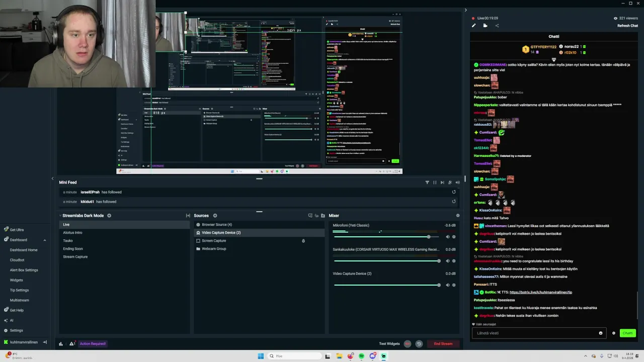Image resolution: width=644 pixels, height=362 pixels.
Task: Open Sankakuuloke CORSAIR audio settings gear
Action: (454, 261)
